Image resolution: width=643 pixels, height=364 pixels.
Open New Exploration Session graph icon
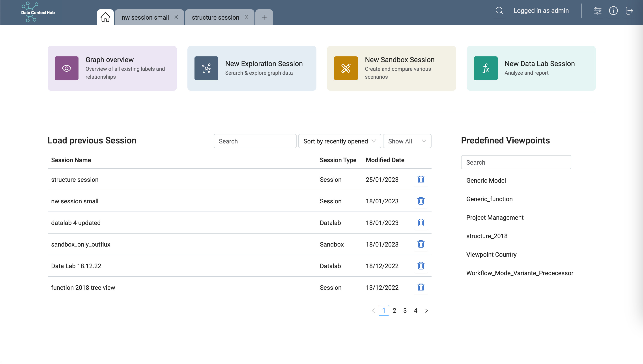(206, 68)
